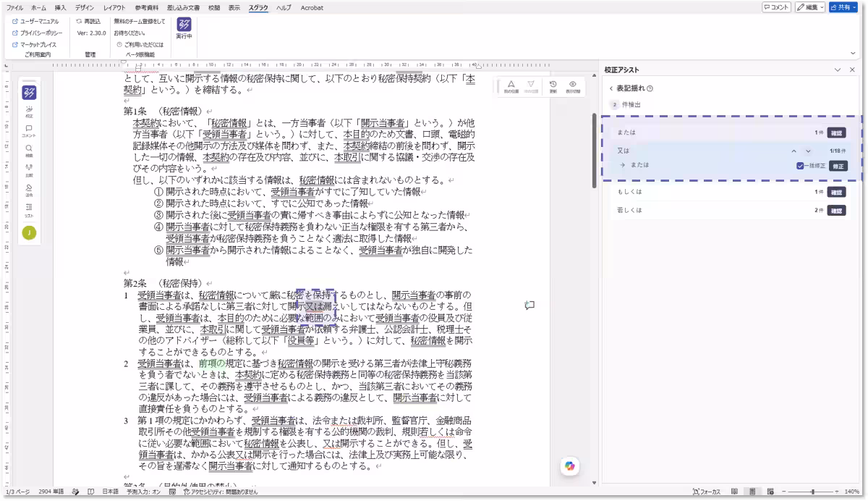The image size is (868, 501).
Task: Toggle the 一括修正 checkbox
Action: (799, 166)
